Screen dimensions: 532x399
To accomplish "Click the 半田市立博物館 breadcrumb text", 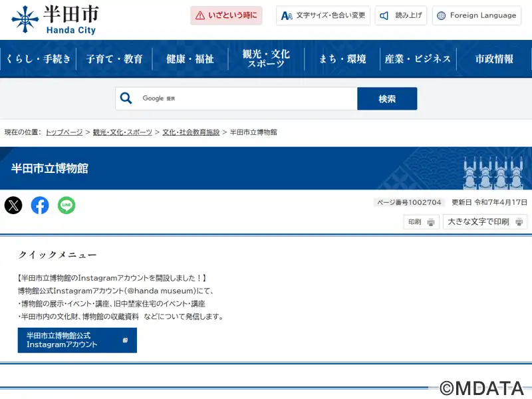I will [x=253, y=132].
